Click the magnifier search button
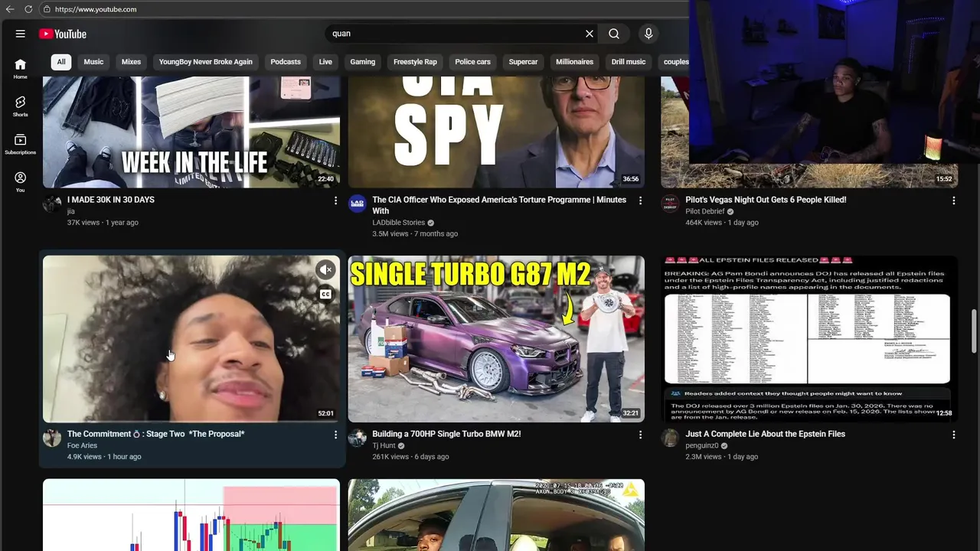This screenshot has height=551, width=980. click(614, 34)
